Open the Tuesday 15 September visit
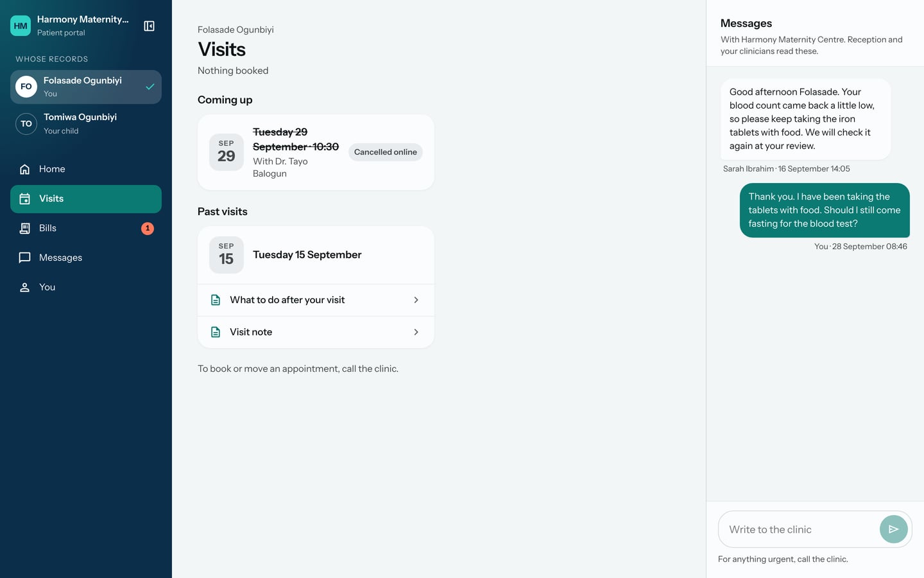The image size is (924, 578). [x=316, y=255]
